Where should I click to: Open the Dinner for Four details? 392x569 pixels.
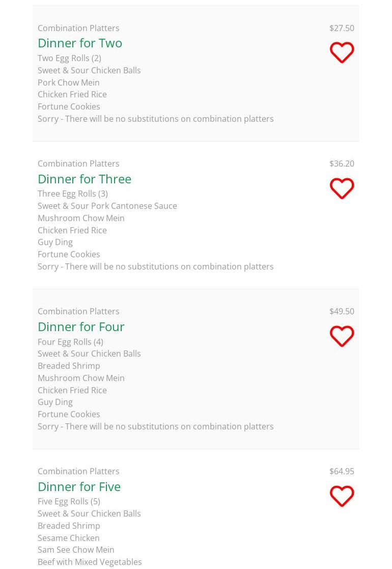81,327
